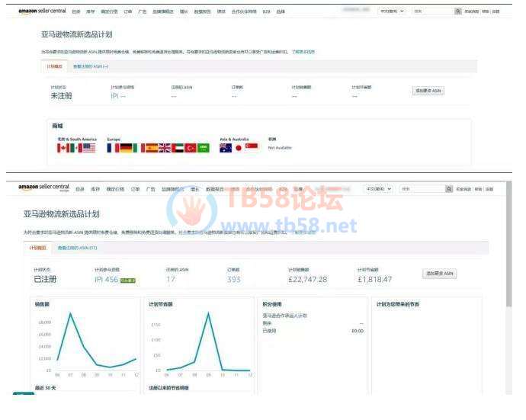This screenshot has width=526, height=420.
Task: Switch to 查看注册的 ASIN (17) tab
Action: pyautogui.click(x=78, y=248)
